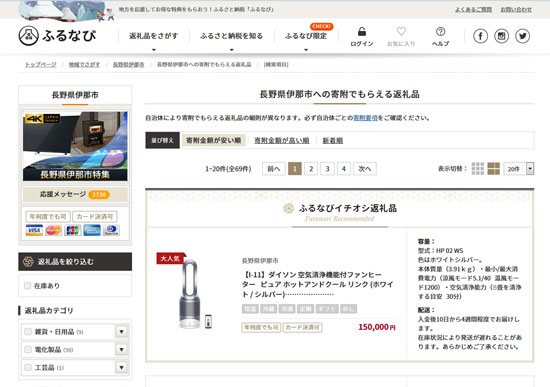Check the 在庫あり checkbox
This screenshot has width=550, height=387.
(x=27, y=286)
